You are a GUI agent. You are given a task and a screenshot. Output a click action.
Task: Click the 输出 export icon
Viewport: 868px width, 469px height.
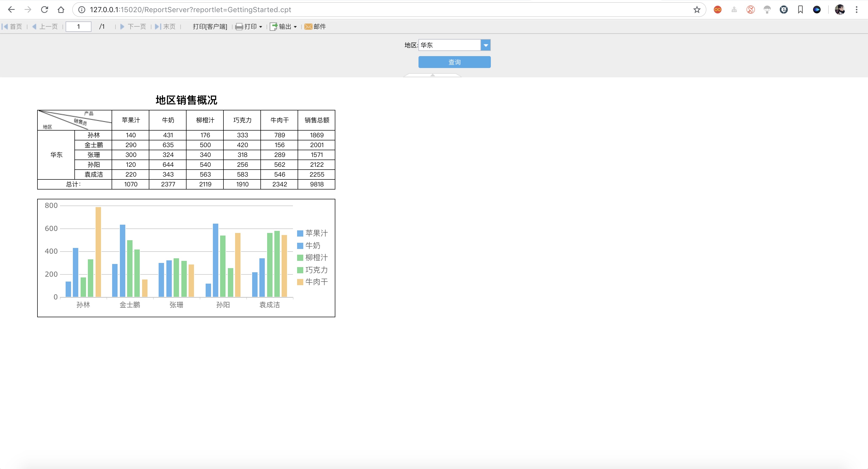point(274,27)
